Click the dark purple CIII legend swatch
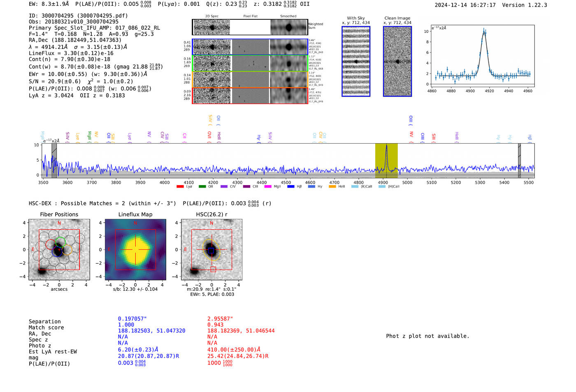The height and width of the screenshot is (392, 576). tap(246, 186)
